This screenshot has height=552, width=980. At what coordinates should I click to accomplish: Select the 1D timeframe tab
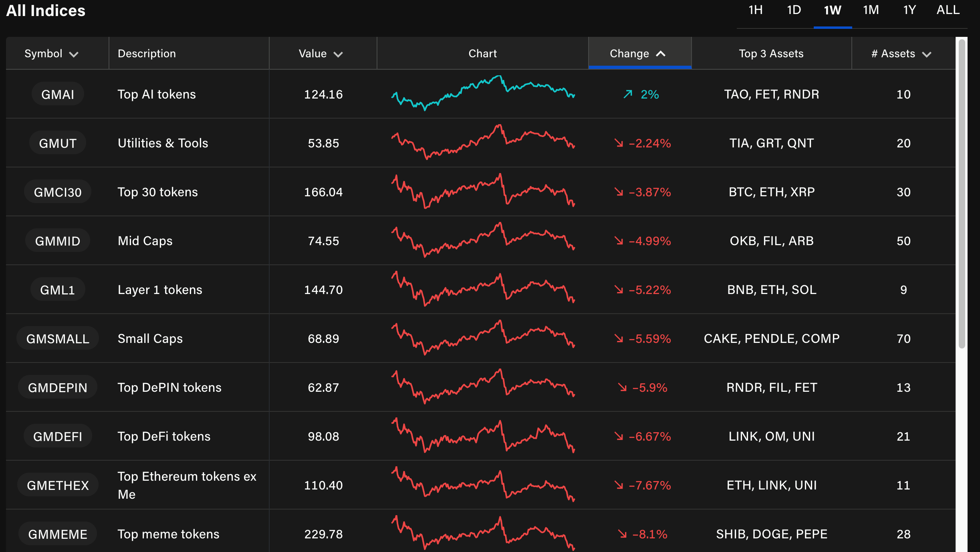pyautogui.click(x=794, y=10)
